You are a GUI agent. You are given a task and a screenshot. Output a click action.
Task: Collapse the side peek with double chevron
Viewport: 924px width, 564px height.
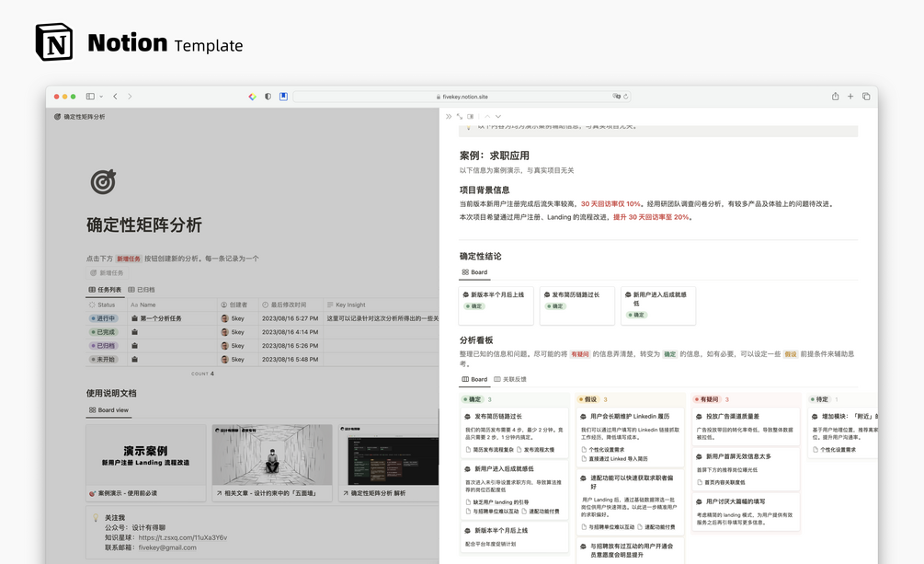[x=449, y=117]
